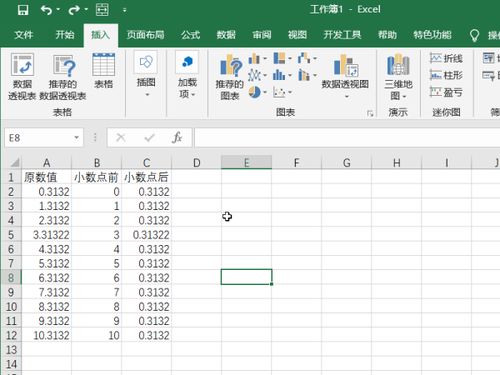Open the Undo history dropdown arrow
500x375 pixels.
[x=58, y=10]
